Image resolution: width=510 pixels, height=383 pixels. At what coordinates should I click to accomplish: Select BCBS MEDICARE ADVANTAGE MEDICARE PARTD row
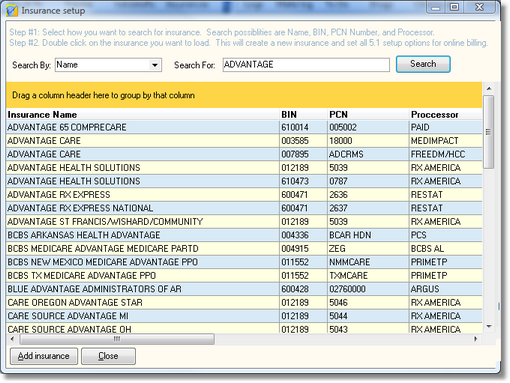click(244, 249)
